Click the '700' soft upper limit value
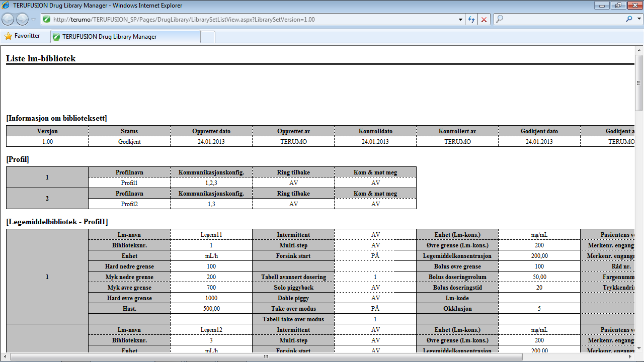 pos(211,288)
